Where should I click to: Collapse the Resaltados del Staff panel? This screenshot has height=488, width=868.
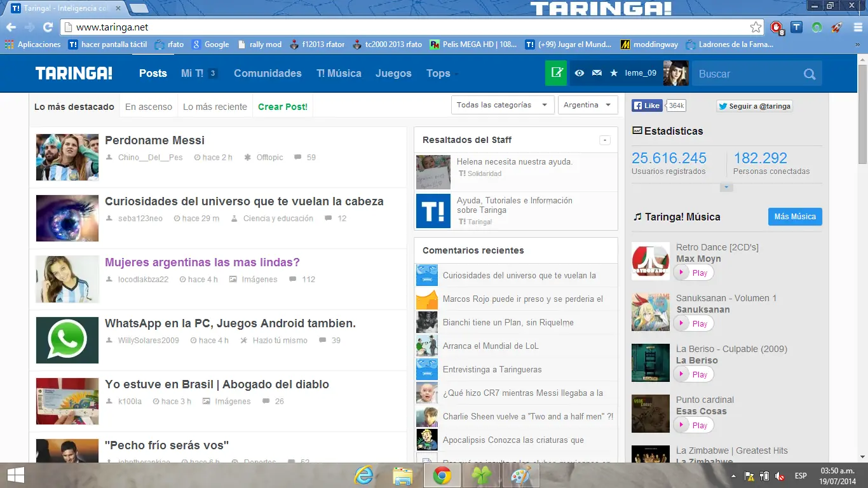point(605,140)
